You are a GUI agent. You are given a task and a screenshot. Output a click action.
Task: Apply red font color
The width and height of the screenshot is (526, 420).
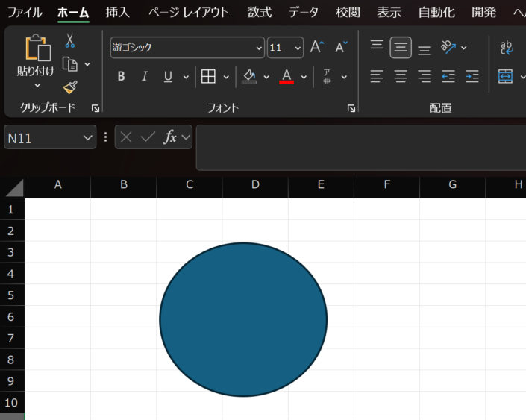pyautogui.click(x=287, y=77)
